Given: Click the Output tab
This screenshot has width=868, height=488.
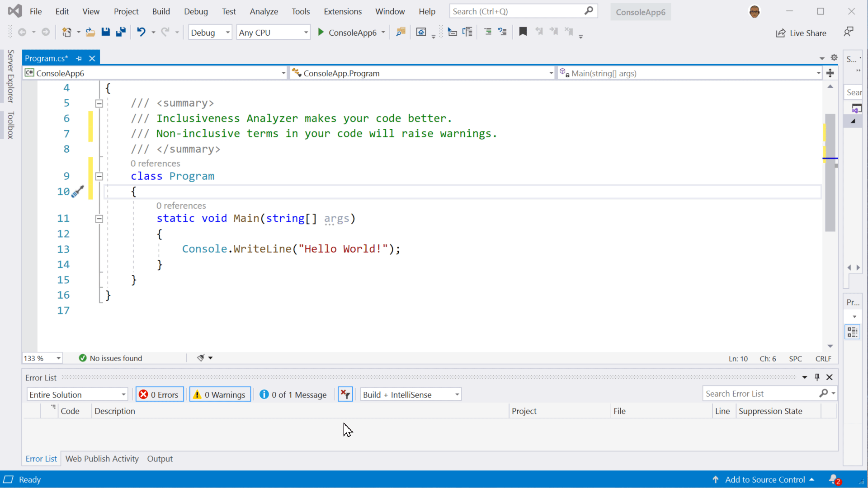Looking at the screenshot, I should 160,458.
